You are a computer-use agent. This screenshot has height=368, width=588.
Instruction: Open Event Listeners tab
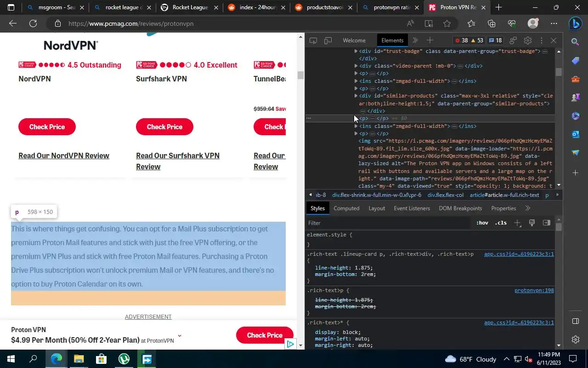pos(412,208)
